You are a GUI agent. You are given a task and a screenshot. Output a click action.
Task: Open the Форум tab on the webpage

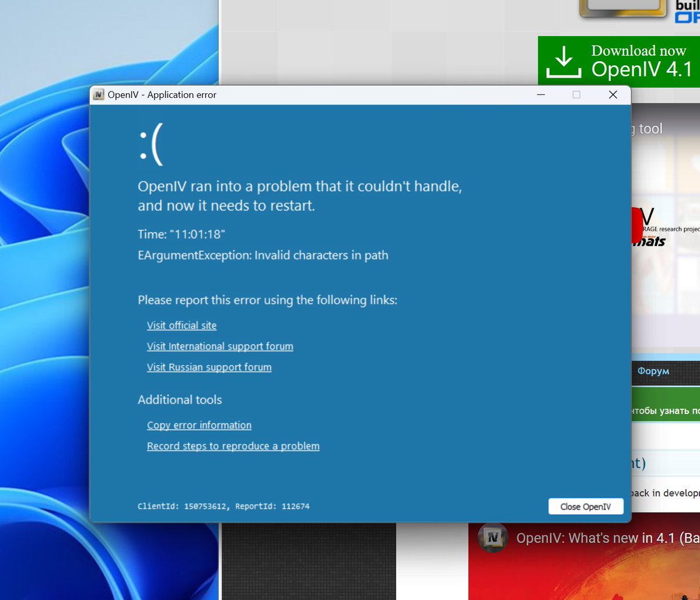[653, 371]
